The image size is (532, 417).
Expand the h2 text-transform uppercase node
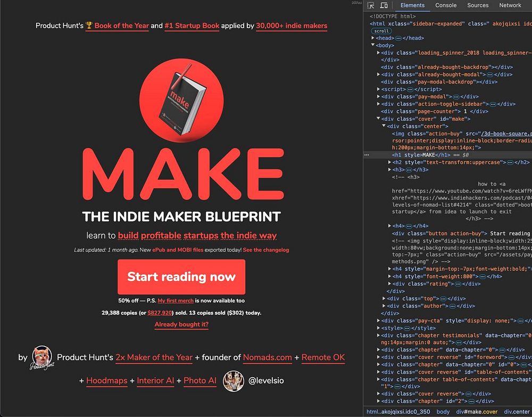click(x=389, y=162)
